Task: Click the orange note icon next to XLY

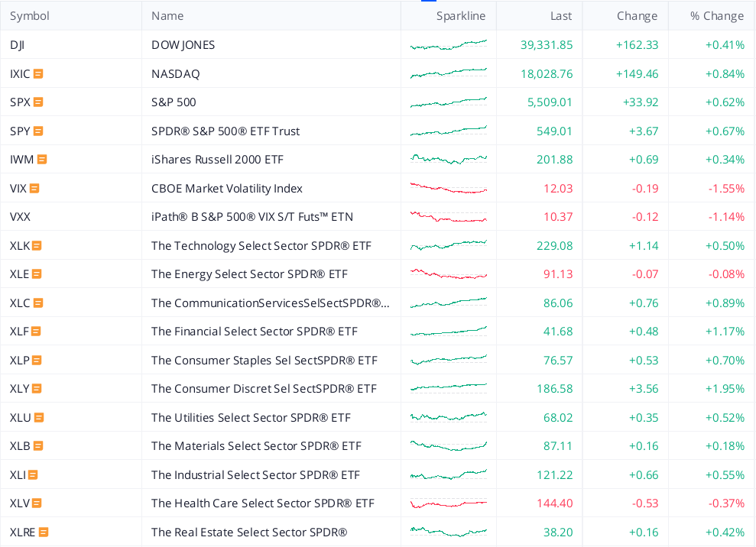Action: (37, 388)
